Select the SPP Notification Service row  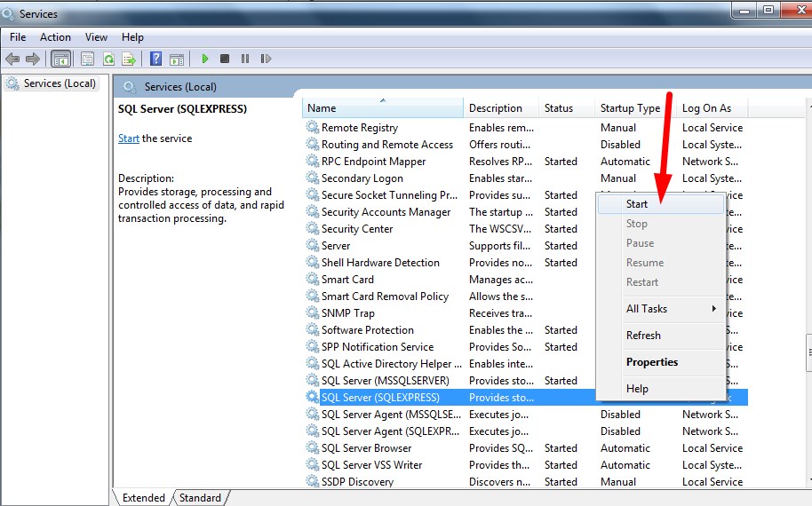(x=378, y=346)
